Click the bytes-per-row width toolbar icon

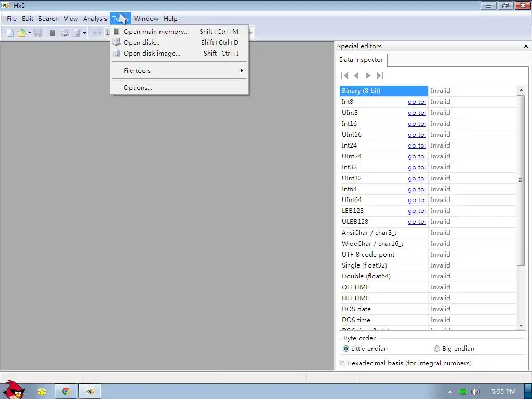[97, 33]
